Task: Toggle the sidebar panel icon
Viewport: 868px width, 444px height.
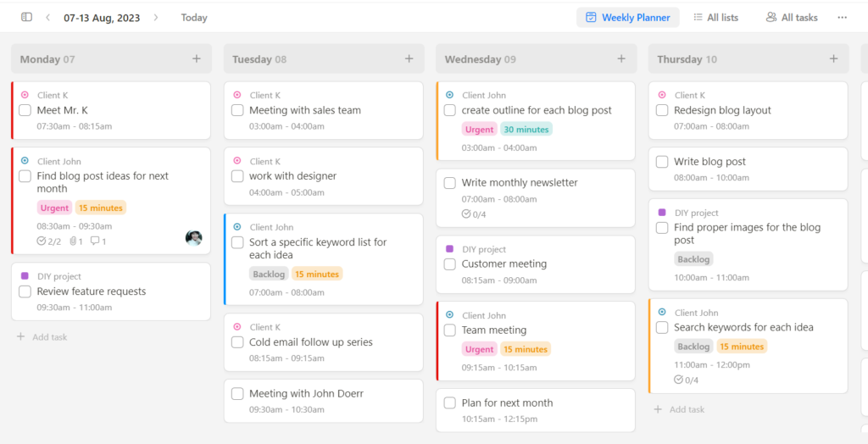Action: click(x=26, y=17)
